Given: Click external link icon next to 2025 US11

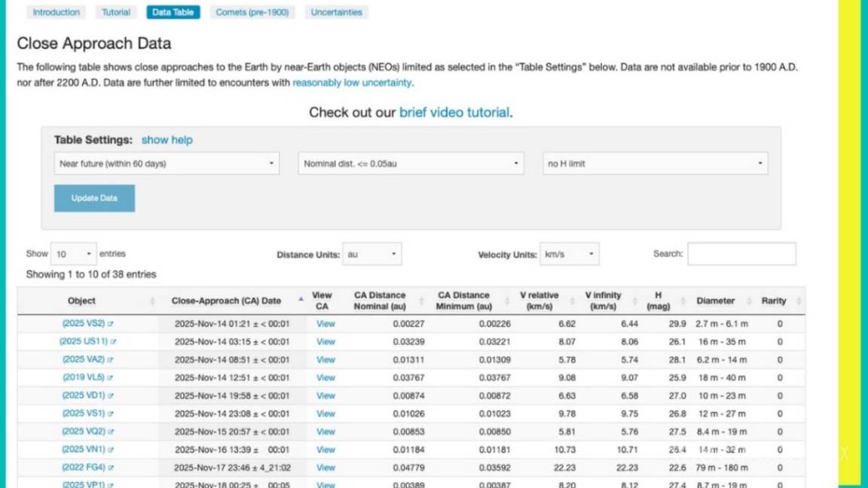Looking at the screenshot, I should pos(113,342).
